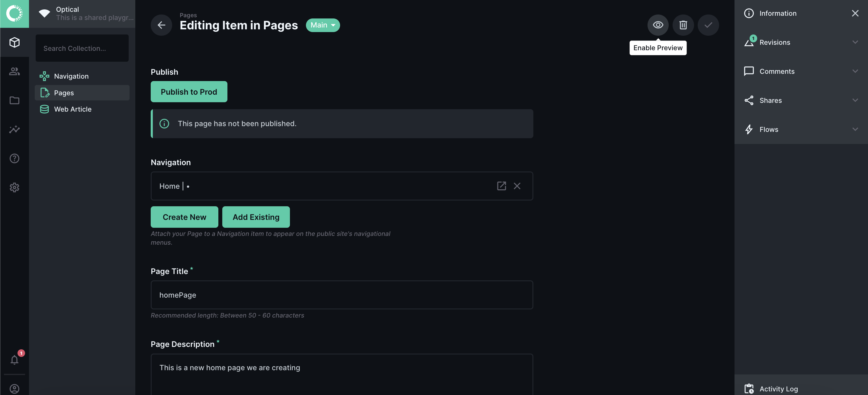The height and width of the screenshot is (395, 868).
Task: Click into the Page Title field
Action: tap(341, 295)
